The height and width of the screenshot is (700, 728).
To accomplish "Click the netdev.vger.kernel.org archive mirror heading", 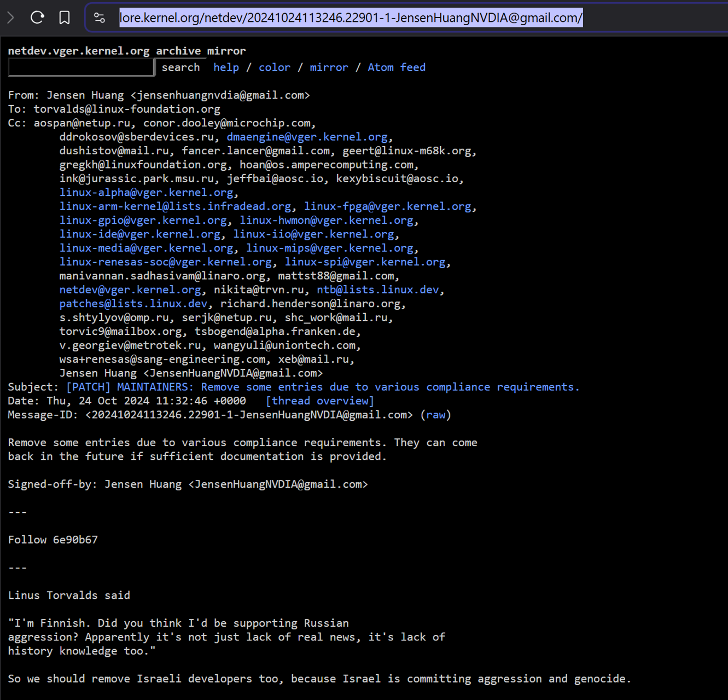I will 127,51.
